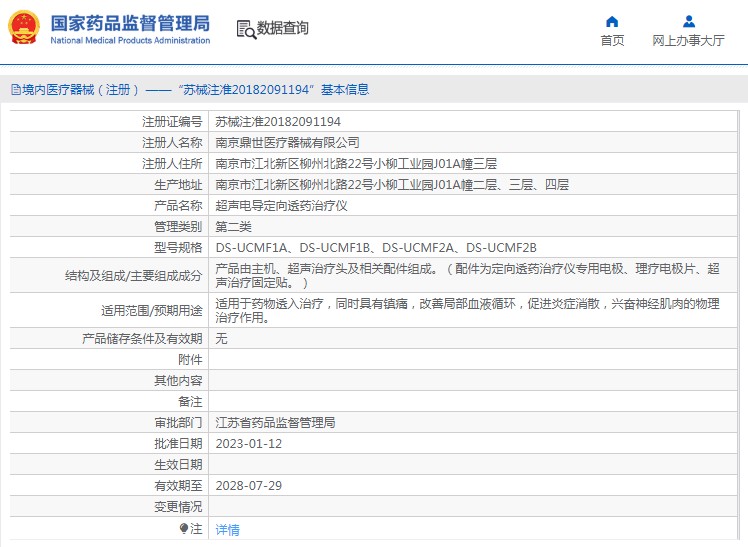Click the 注册人住所 address value ending 三层
This screenshot has width=748, height=547.
[356, 164]
